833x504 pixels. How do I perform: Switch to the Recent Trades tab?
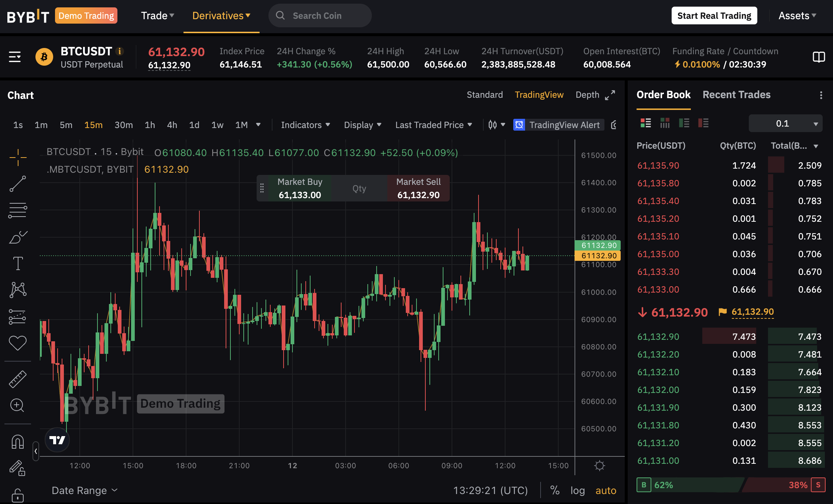point(737,94)
